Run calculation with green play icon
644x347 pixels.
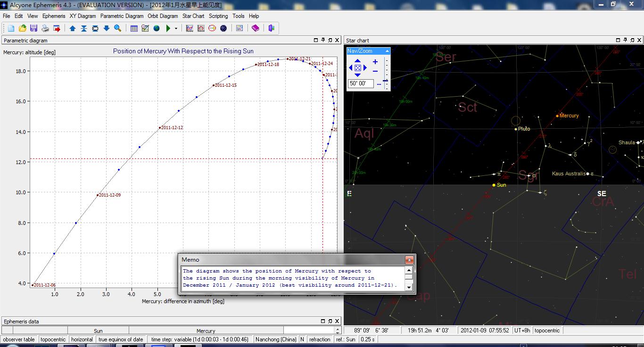[168, 28]
